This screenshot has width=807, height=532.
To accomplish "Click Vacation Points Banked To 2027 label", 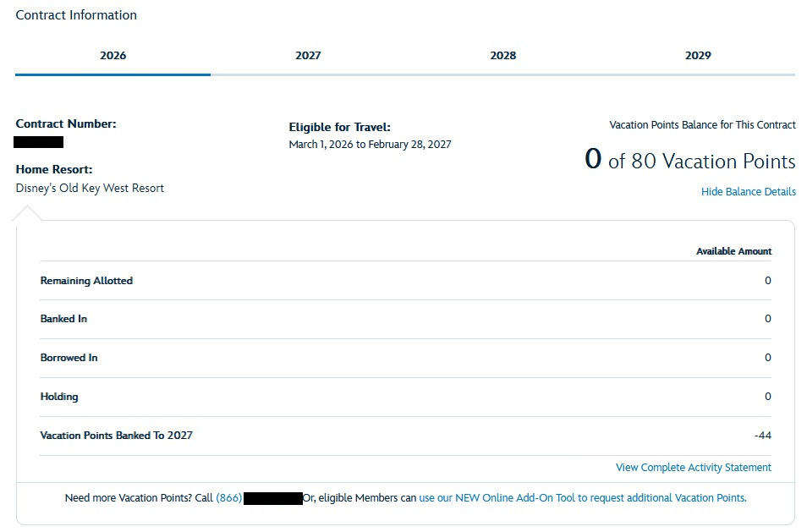I will pyautogui.click(x=117, y=436).
